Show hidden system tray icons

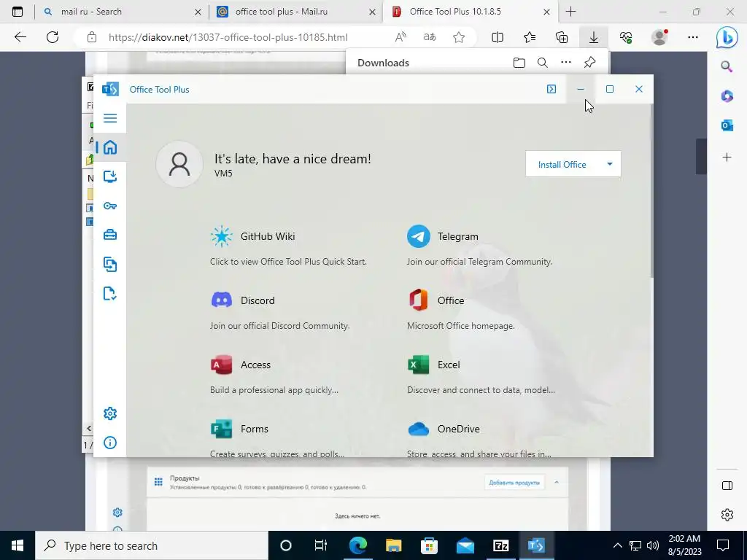pyautogui.click(x=617, y=545)
